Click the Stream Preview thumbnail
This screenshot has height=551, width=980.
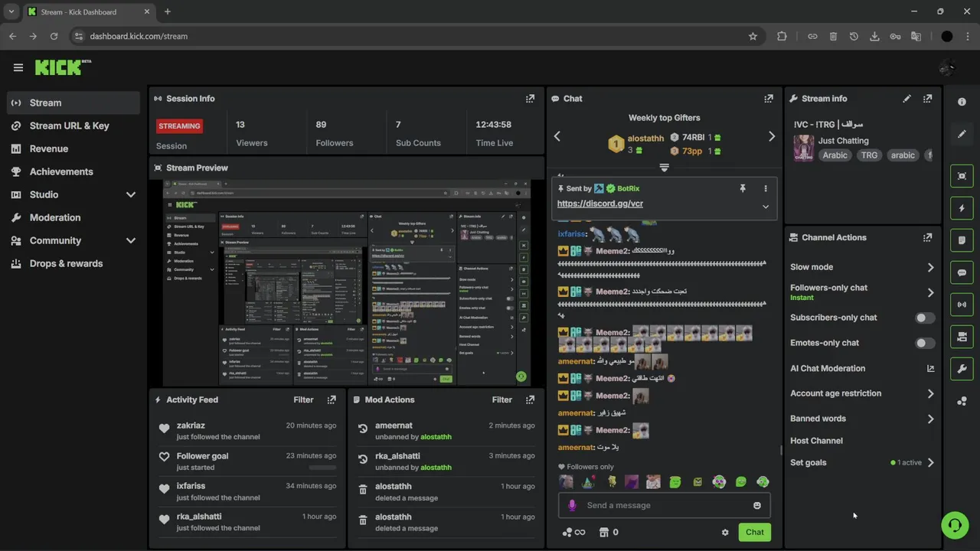coord(347,283)
